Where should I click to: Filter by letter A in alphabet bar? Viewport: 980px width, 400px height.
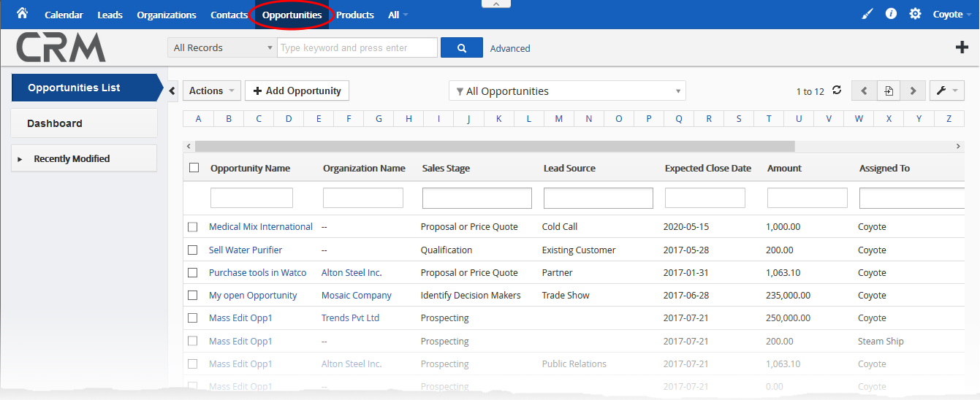pos(198,119)
